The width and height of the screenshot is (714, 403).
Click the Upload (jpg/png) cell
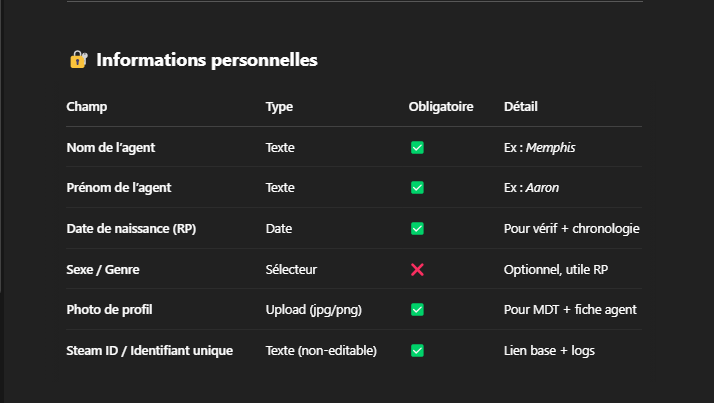pyautogui.click(x=313, y=310)
